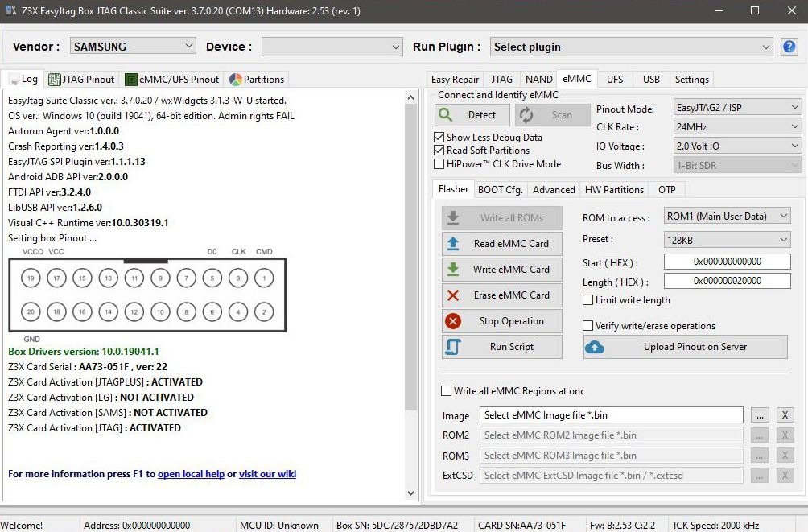
Task: Expand the CLK Rate 24MHz dropdown
Action: click(737, 126)
